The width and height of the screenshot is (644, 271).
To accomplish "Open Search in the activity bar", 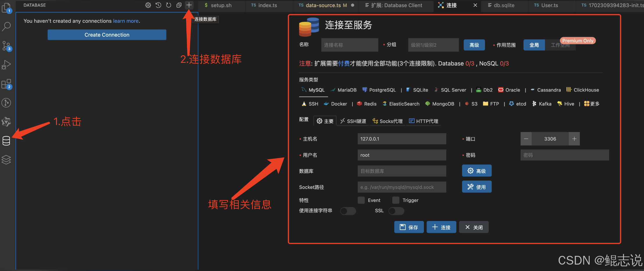I will 6,26.
